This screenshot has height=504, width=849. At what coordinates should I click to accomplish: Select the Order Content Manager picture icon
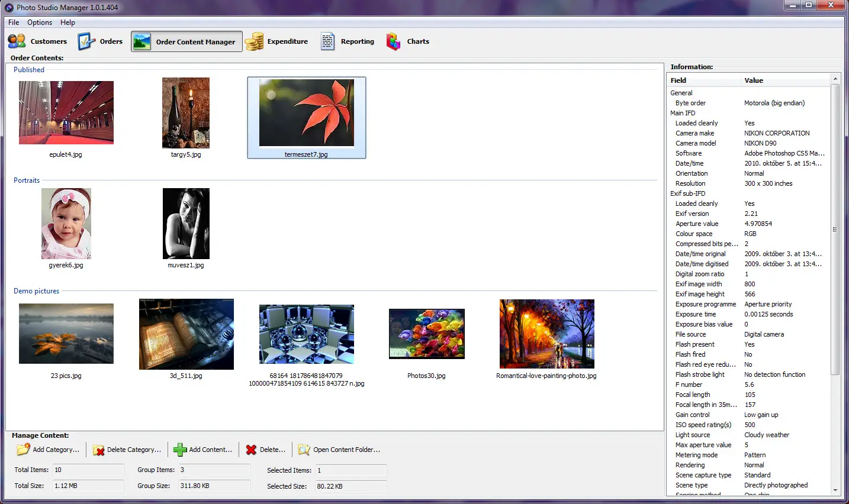[x=141, y=42]
